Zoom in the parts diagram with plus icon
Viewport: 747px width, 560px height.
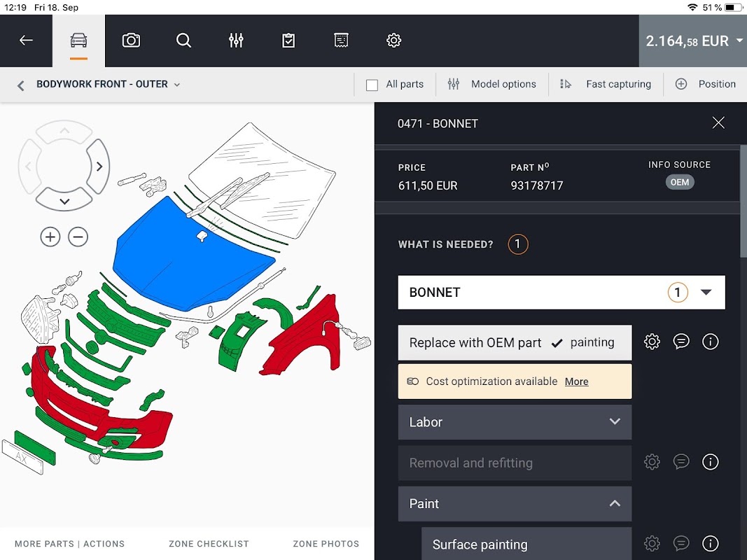point(50,237)
